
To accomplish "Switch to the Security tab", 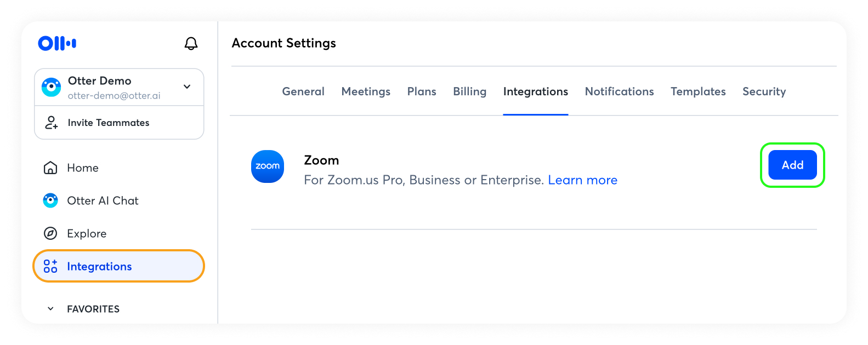I will click(764, 91).
